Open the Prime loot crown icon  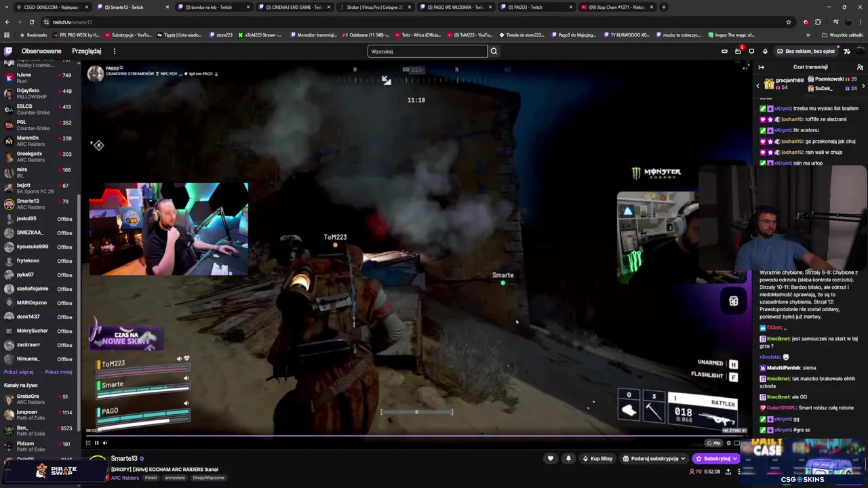tap(724, 51)
